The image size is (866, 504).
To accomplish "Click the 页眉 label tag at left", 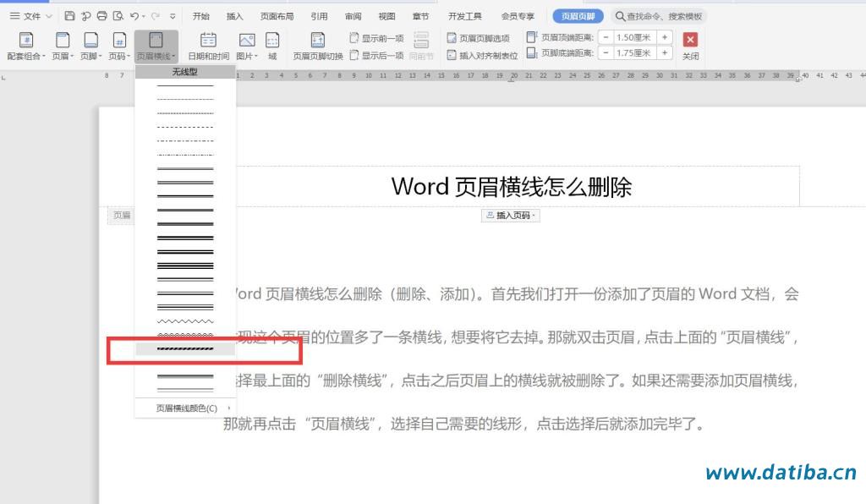I will click(x=121, y=216).
